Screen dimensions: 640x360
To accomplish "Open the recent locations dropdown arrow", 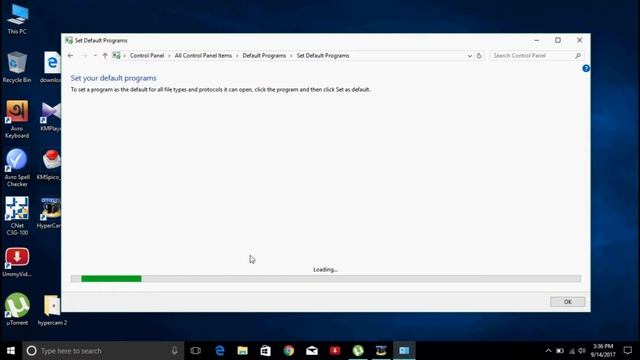I will 95,56.
